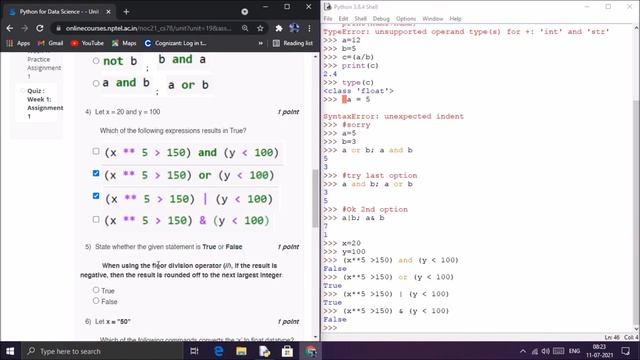Open the Gmail bookmark
The width and height of the screenshot is (640, 360).
[50, 43]
